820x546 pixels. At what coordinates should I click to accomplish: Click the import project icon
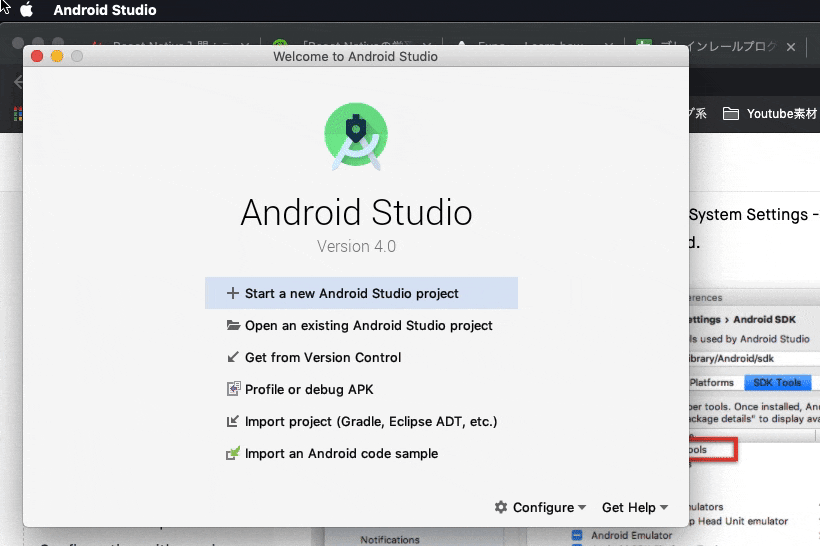tap(233, 421)
